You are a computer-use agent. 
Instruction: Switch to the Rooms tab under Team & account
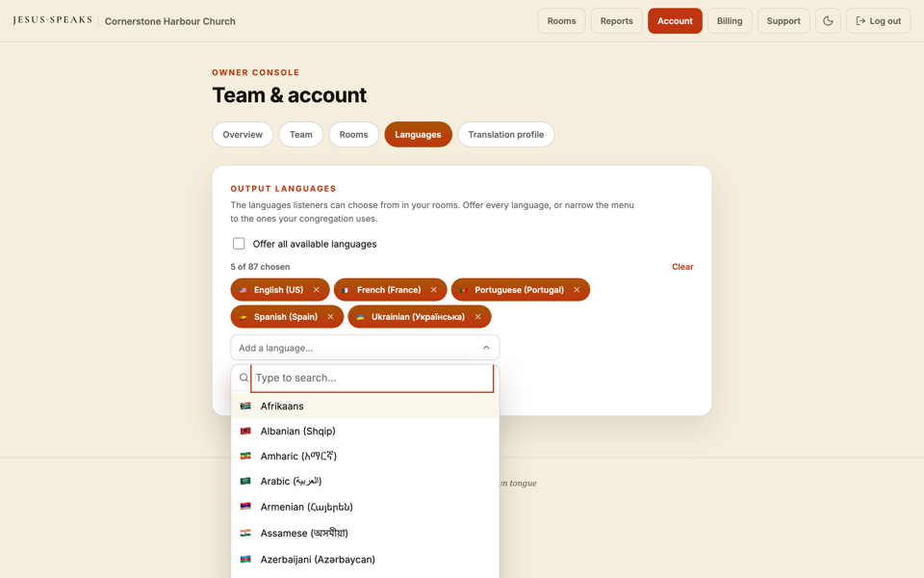pyautogui.click(x=353, y=135)
